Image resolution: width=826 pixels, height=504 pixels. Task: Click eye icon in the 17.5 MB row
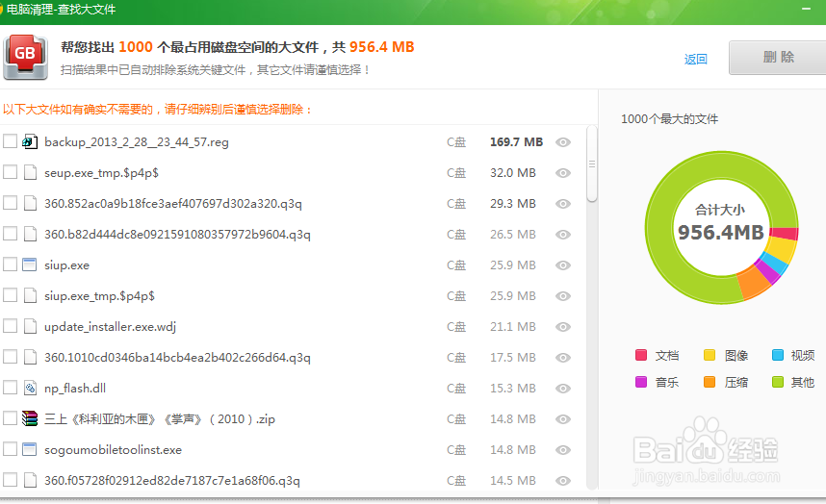[x=563, y=358]
